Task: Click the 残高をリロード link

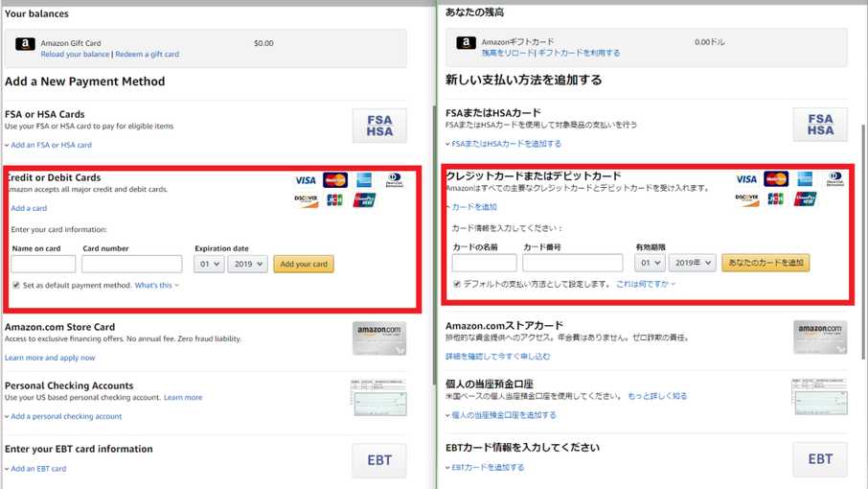Action: 508,53
